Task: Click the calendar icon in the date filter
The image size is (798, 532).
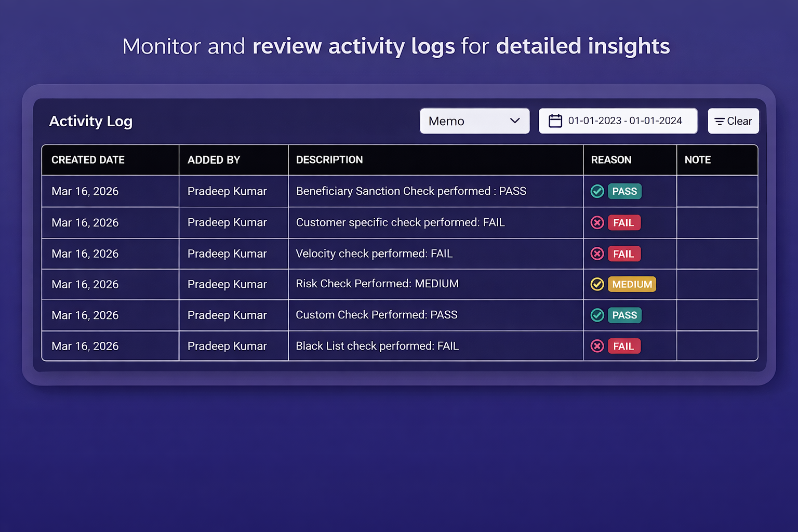Action: point(555,121)
